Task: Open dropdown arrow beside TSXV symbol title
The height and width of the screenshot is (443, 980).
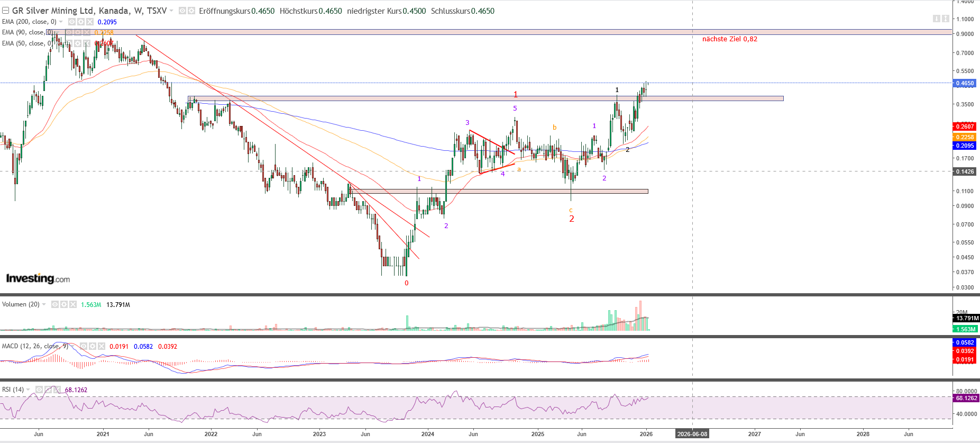Action: [x=171, y=11]
